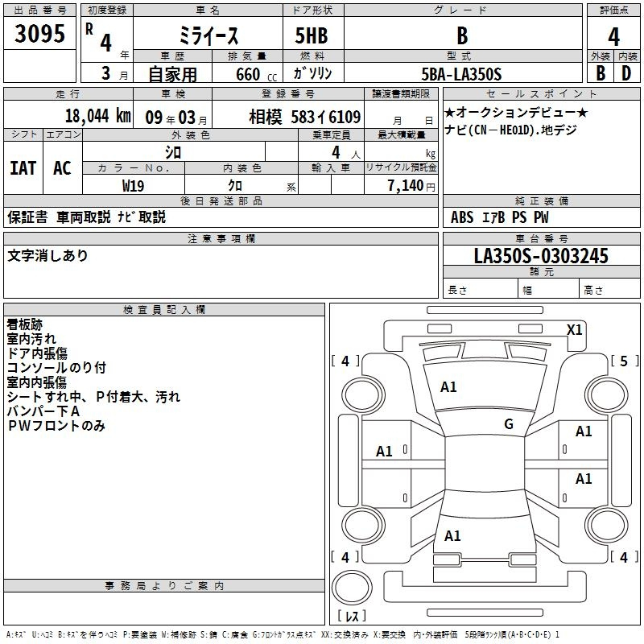The height and width of the screenshot is (644, 644).
Task: Click door type value 5HB
Action: [x=312, y=35]
